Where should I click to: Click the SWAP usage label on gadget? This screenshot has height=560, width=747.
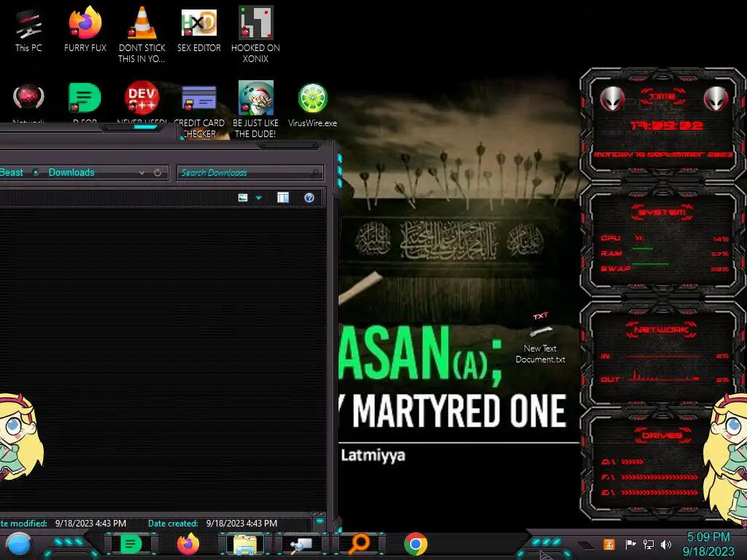click(x=616, y=268)
